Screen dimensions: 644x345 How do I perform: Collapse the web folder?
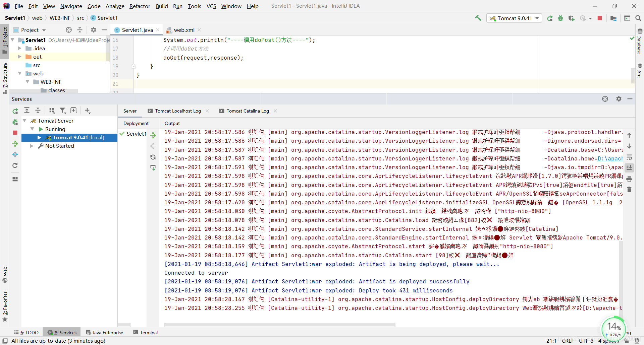click(20, 73)
